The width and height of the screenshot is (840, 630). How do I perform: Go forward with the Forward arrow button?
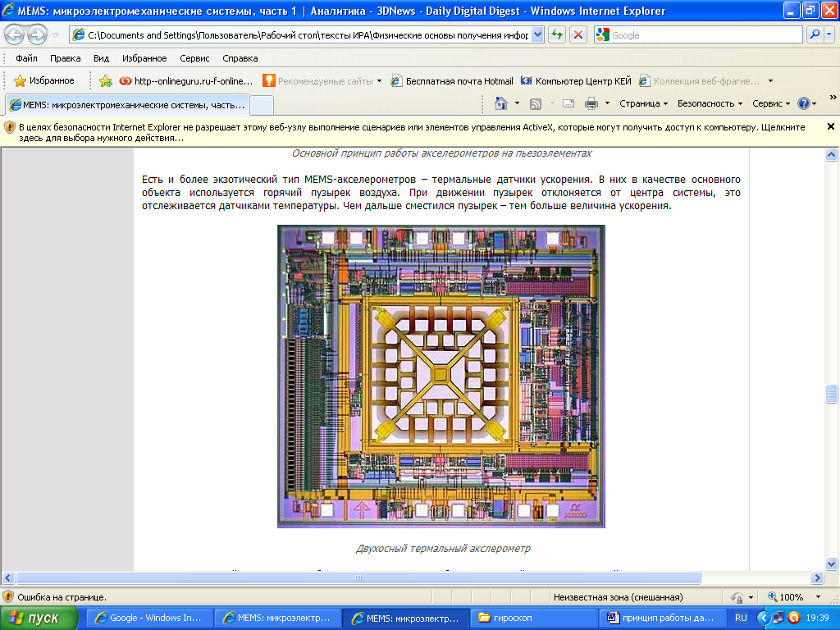37,34
